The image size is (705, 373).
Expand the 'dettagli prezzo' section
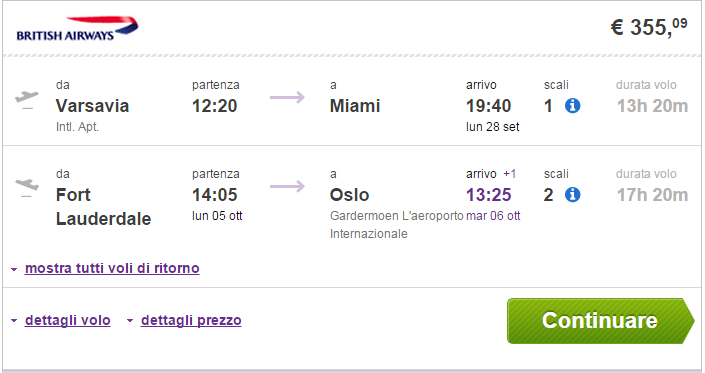191,320
